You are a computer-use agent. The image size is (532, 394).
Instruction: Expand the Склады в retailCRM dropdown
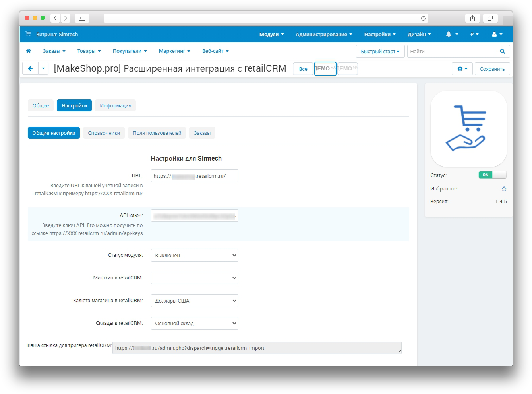pos(194,323)
